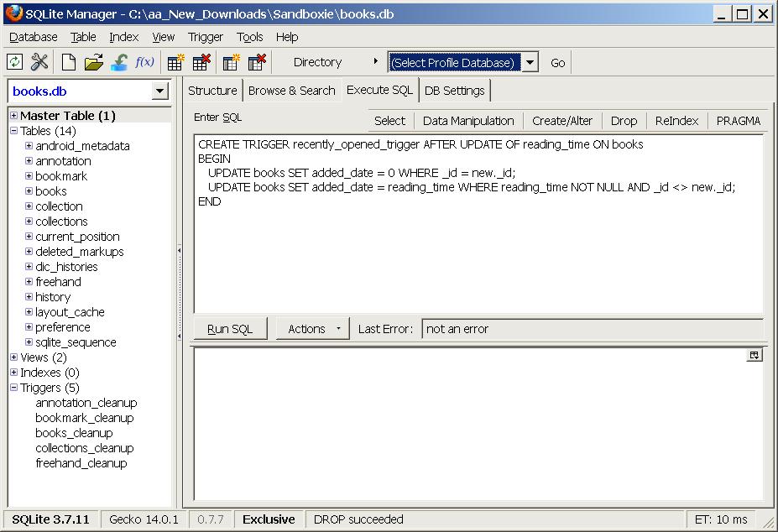This screenshot has height=532, width=778.
Task: Click the Data Manipulation template button
Action: tap(468, 121)
